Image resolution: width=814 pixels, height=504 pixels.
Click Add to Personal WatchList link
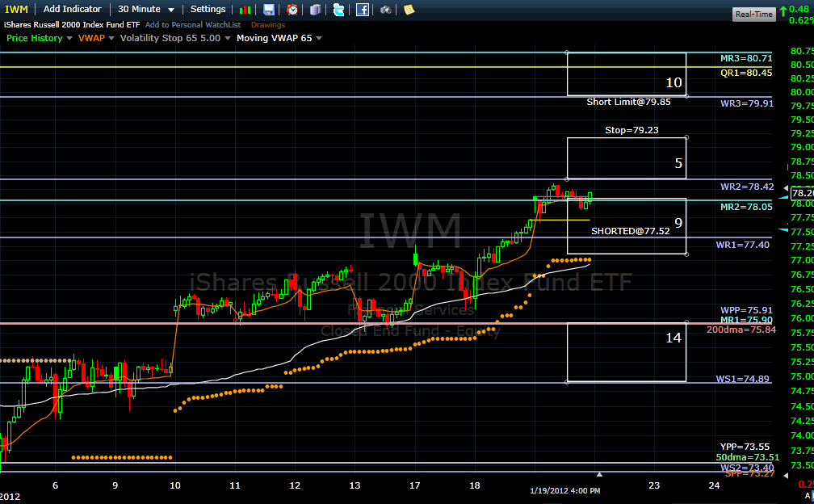tap(193, 25)
